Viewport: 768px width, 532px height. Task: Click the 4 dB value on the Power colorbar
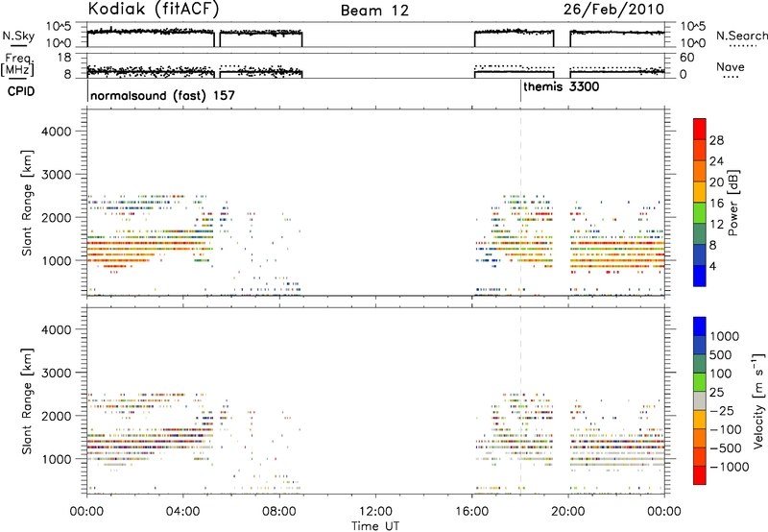(712, 266)
